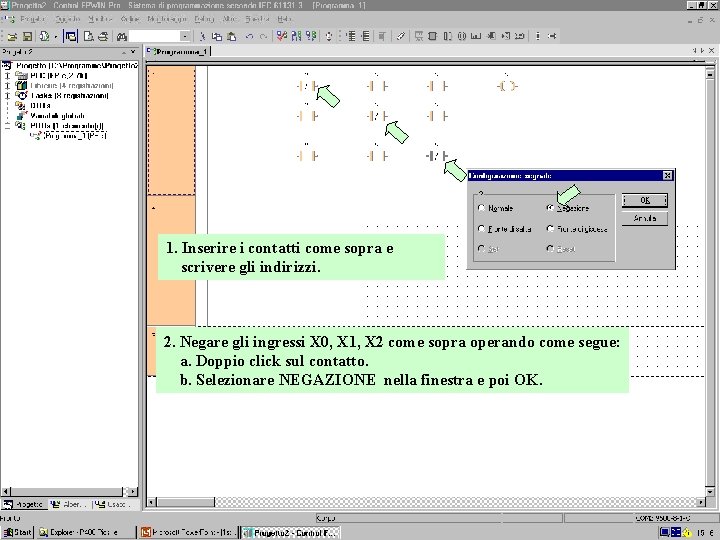Click the redo arrow icon
Viewport: 720px width, 540px height.
tap(263, 36)
